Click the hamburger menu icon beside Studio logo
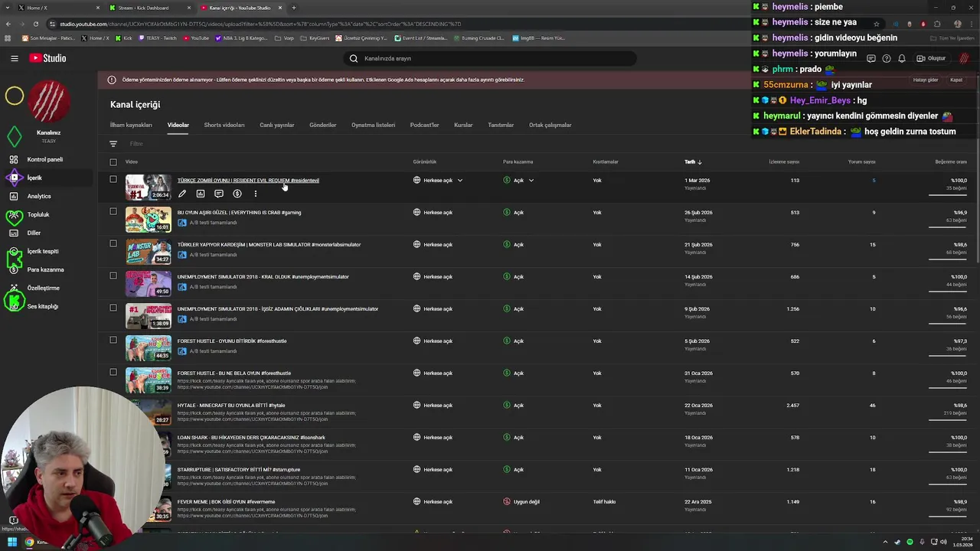This screenshot has height=551, width=980. pyautogui.click(x=14, y=58)
